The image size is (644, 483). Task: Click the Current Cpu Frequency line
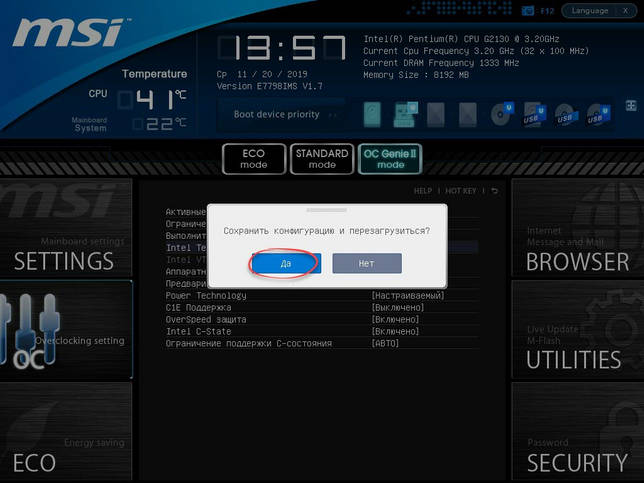tap(476, 51)
